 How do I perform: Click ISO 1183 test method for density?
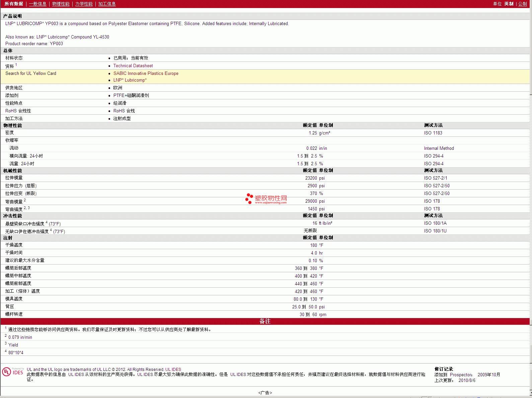[433, 133]
